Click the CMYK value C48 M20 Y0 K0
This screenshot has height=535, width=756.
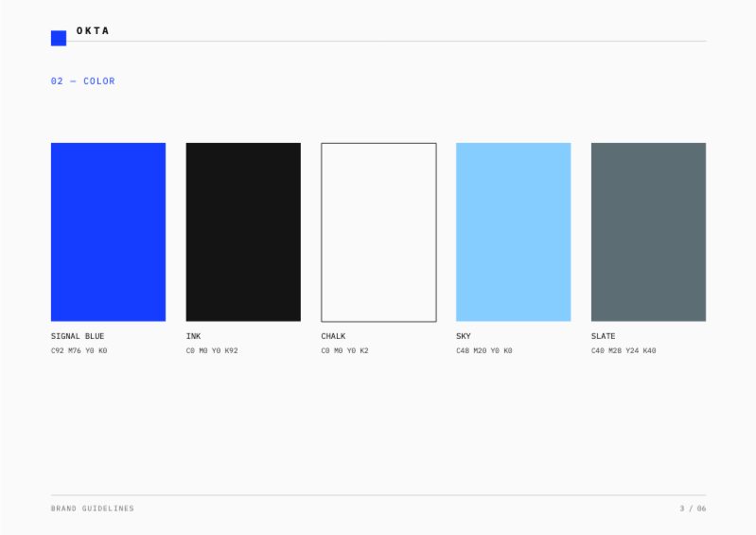(484, 350)
